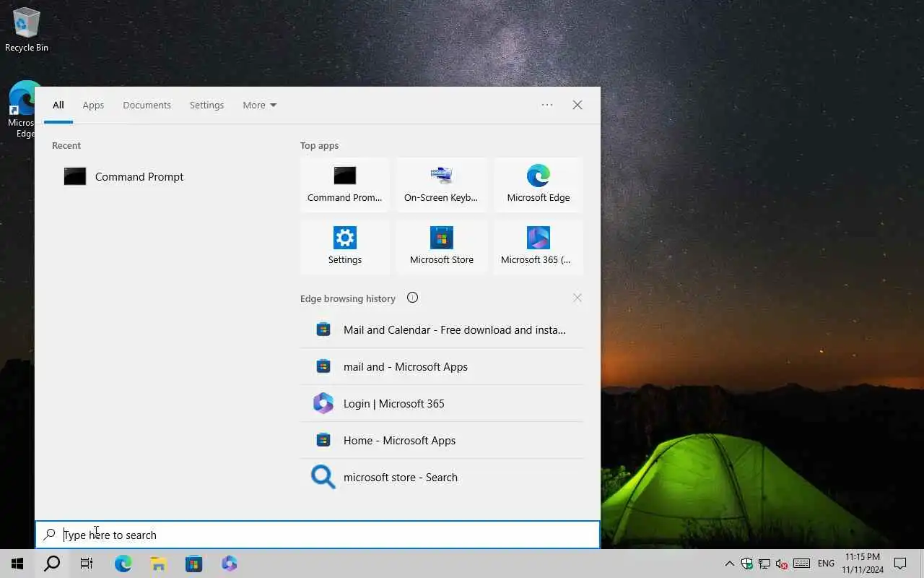The height and width of the screenshot is (578, 924).
Task: Close the search panel
Action: [577, 105]
